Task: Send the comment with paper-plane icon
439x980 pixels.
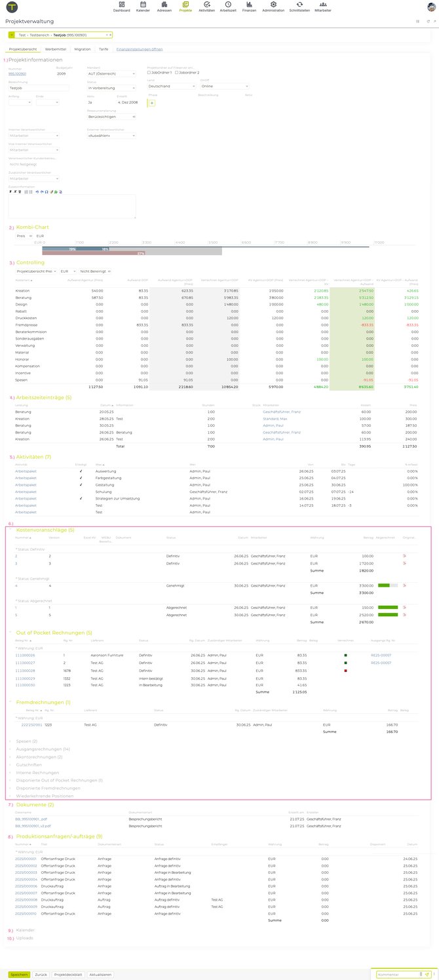Action: tap(427, 974)
